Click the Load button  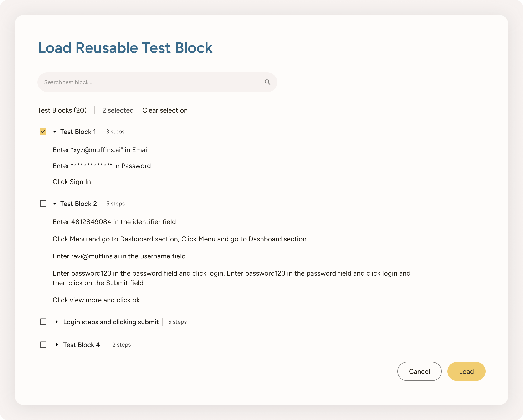(466, 371)
